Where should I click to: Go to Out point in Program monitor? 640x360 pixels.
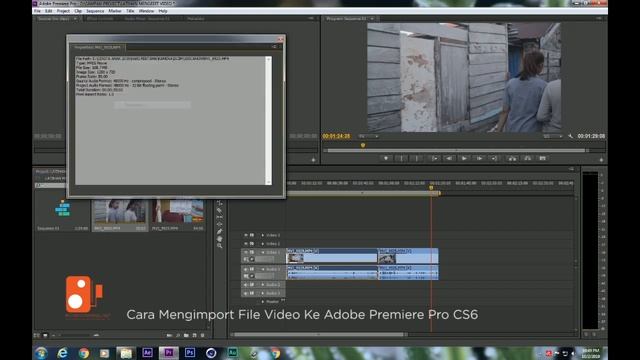[x=495, y=158]
